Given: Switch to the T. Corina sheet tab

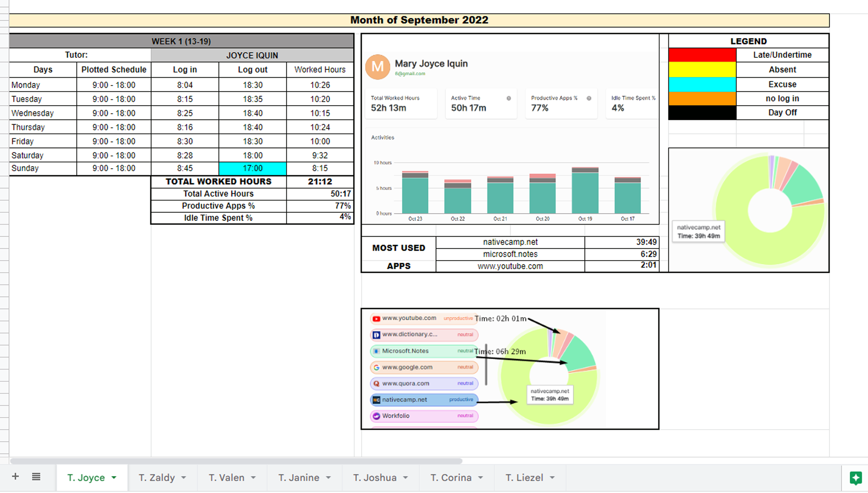Looking at the screenshot, I should [450, 477].
